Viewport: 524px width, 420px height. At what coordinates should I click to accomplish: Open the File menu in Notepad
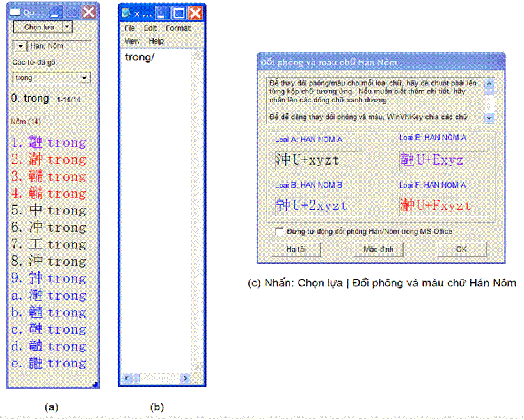coord(129,28)
